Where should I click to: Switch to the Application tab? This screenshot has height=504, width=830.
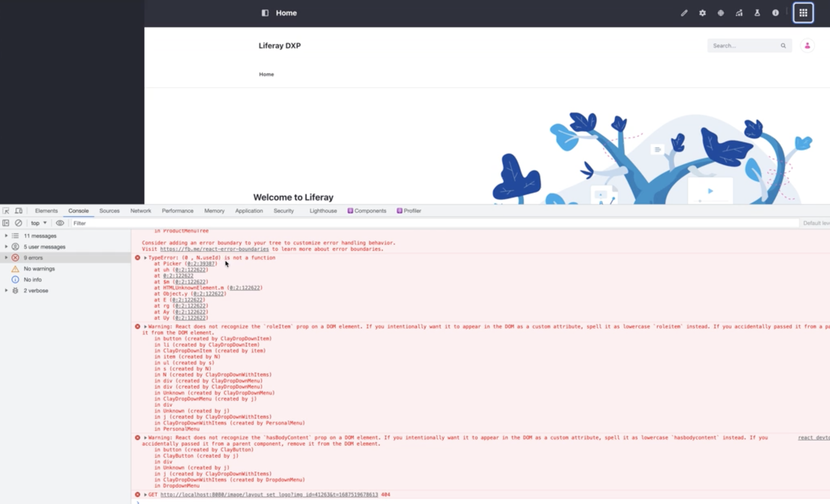[249, 211]
